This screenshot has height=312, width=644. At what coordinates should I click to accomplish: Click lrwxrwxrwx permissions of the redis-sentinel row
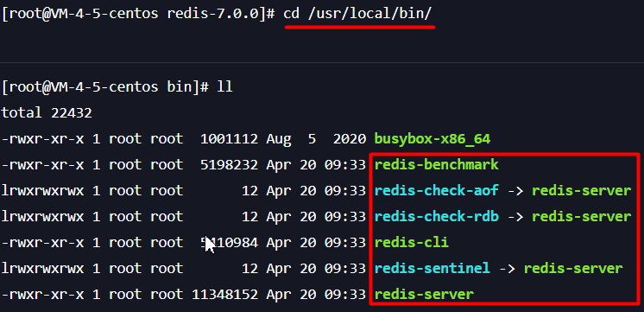point(42,269)
